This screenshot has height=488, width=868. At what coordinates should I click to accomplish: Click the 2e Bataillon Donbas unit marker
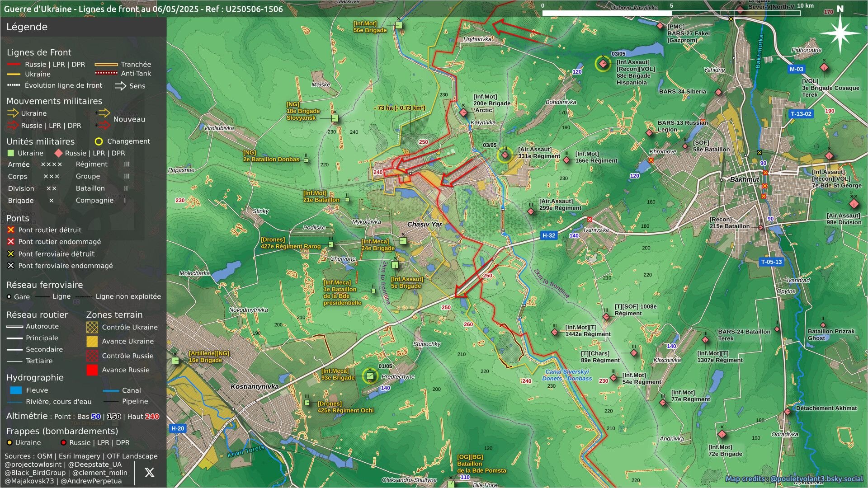click(306, 160)
